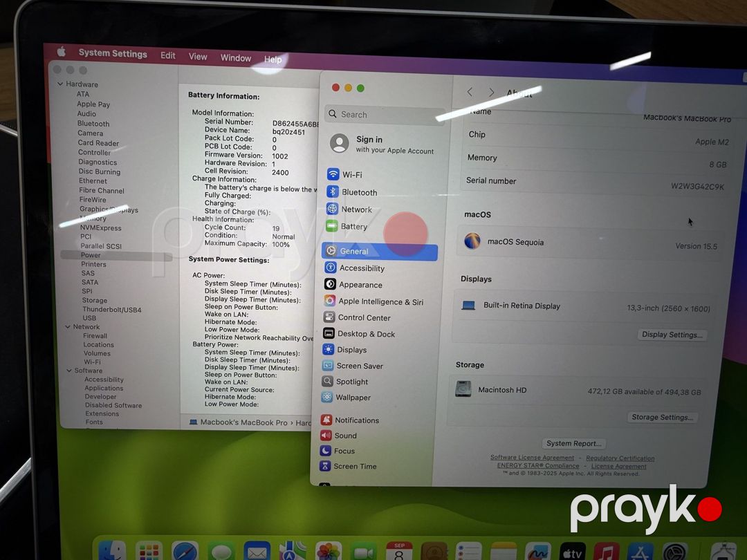Open the License Agreement link
Image resolution: width=747 pixels, height=560 pixels.
tap(618, 466)
